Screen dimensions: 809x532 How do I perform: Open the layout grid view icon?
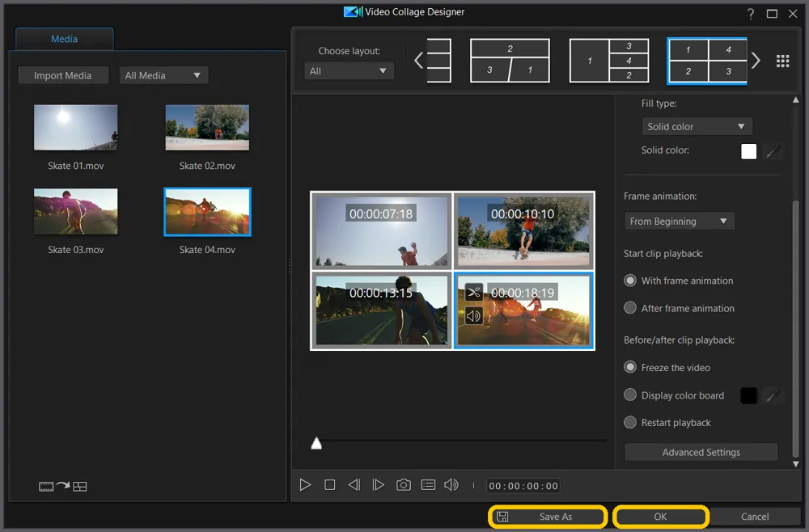point(782,61)
